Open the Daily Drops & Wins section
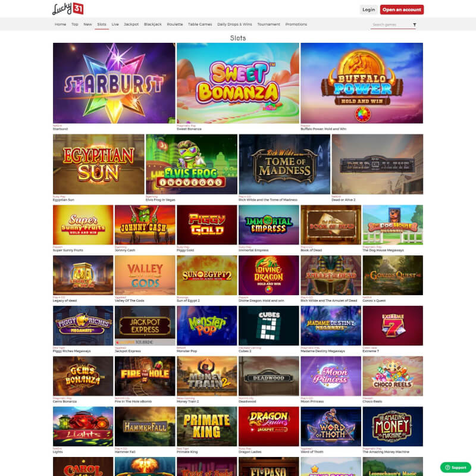The image size is (476, 476). 234,24
